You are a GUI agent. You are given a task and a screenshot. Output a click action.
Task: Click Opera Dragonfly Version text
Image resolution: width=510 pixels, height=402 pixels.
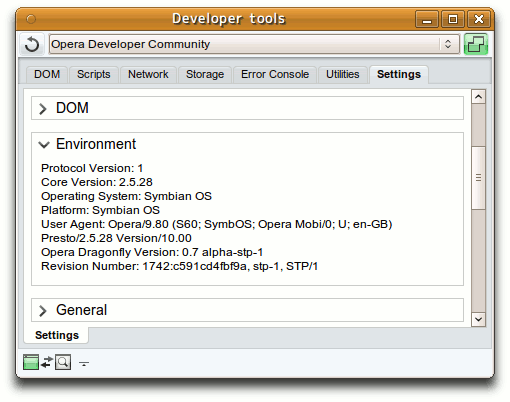(152, 252)
